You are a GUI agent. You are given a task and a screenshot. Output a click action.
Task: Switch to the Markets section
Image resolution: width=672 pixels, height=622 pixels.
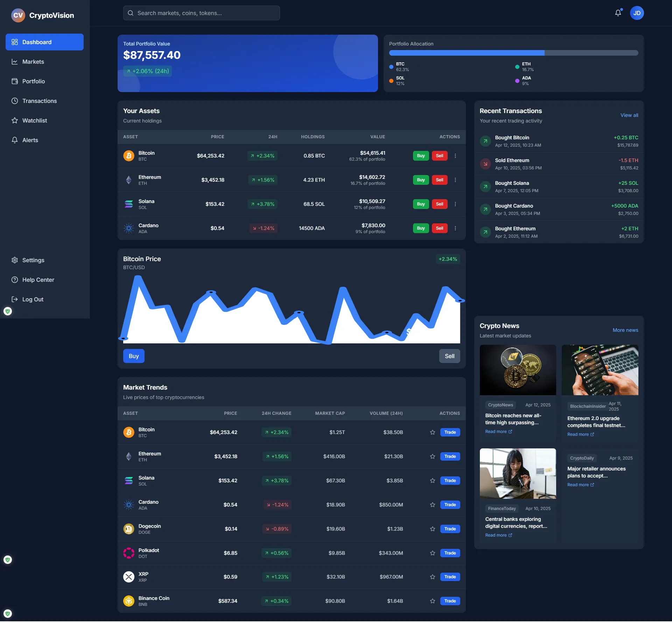pyautogui.click(x=33, y=62)
